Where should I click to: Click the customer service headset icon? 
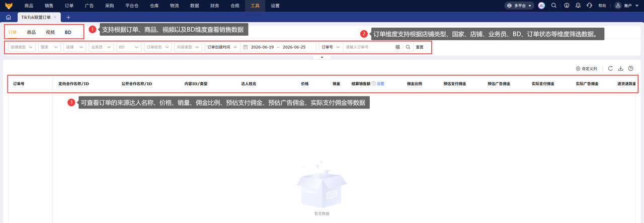(589, 6)
